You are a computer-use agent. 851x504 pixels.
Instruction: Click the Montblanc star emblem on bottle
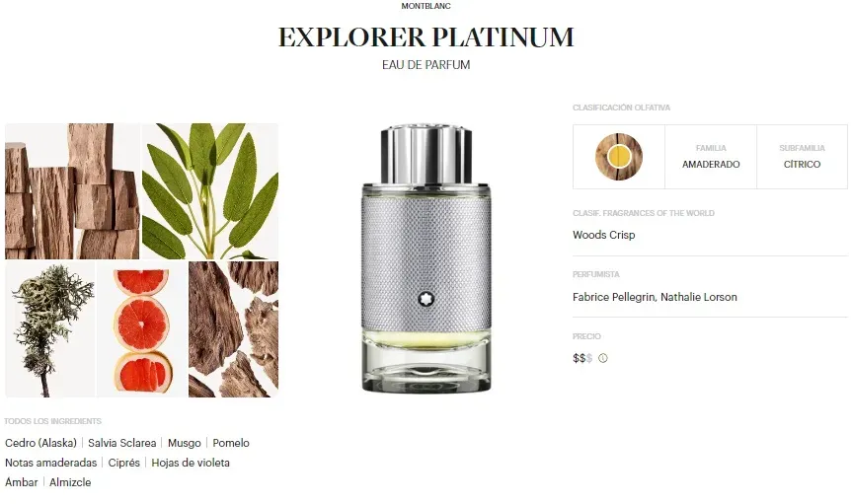426,299
